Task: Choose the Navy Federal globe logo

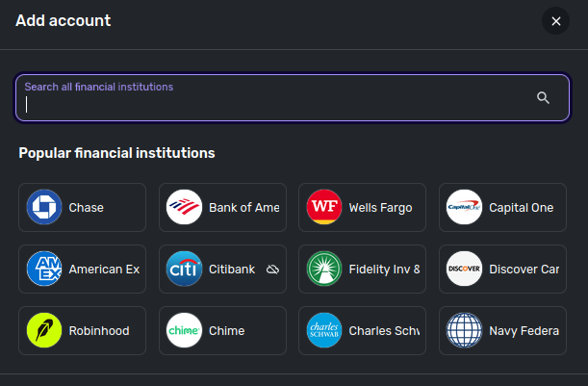Action: coord(465,331)
